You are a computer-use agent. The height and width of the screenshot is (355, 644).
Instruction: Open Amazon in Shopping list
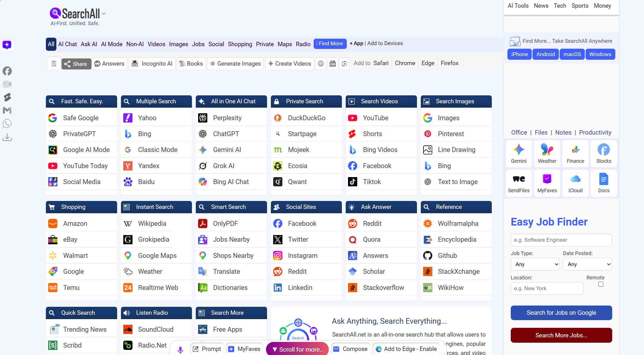point(81,224)
